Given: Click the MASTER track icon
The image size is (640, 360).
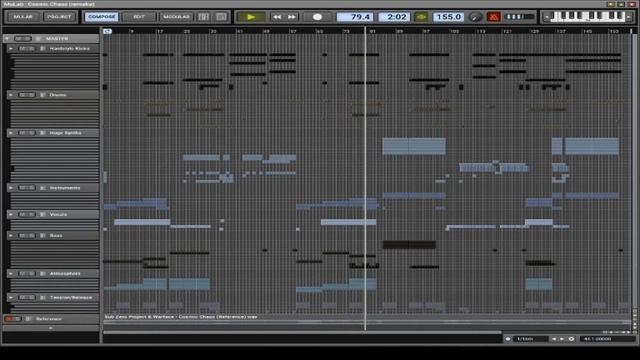Looking at the screenshot, I should tap(38, 38).
